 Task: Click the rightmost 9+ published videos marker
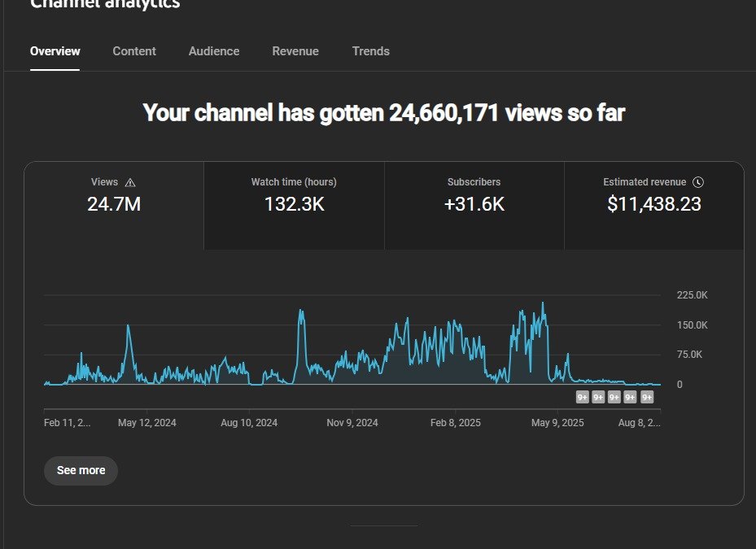click(x=647, y=397)
